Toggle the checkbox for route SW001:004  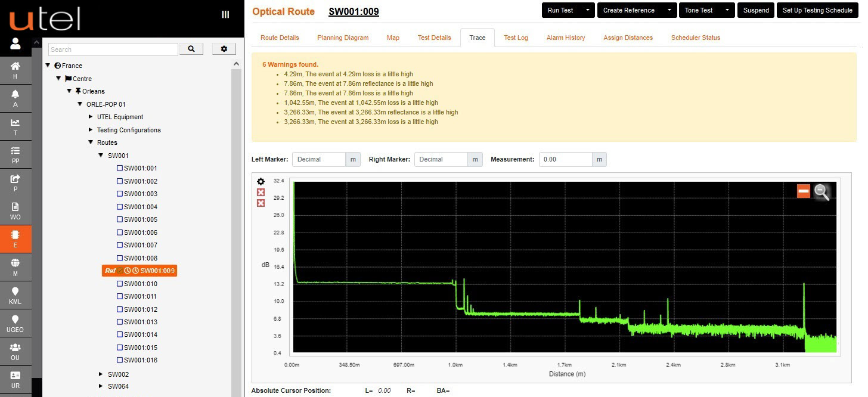pyautogui.click(x=120, y=207)
